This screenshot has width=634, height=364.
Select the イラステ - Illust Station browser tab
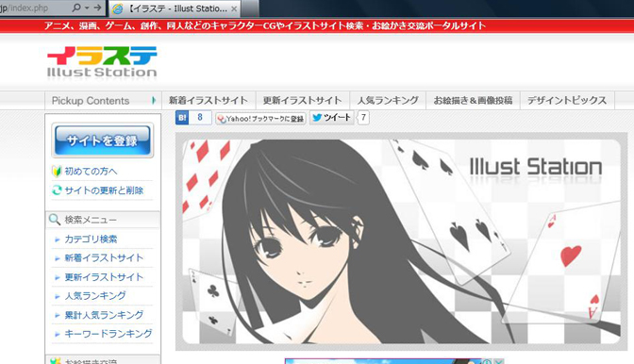175,8
